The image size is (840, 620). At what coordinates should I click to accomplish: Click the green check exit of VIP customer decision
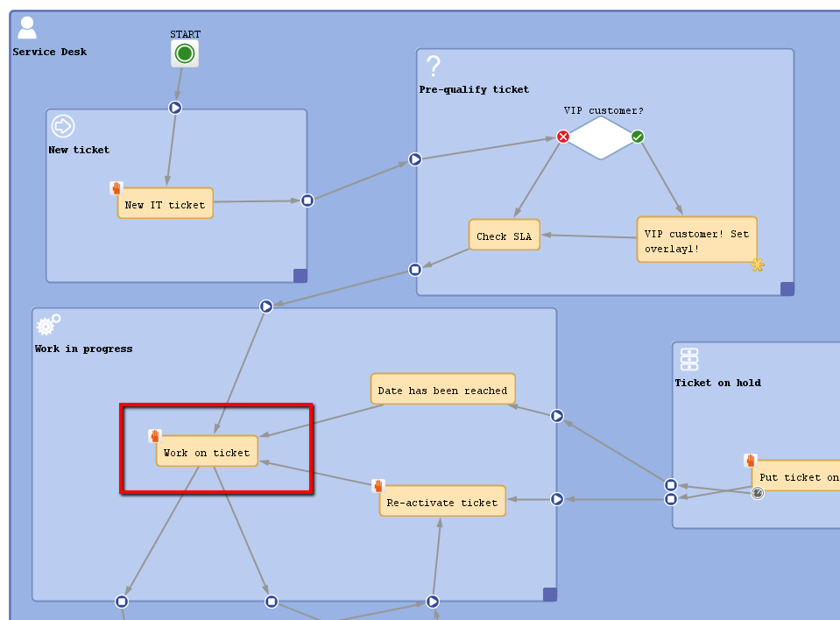click(x=638, y=137)
